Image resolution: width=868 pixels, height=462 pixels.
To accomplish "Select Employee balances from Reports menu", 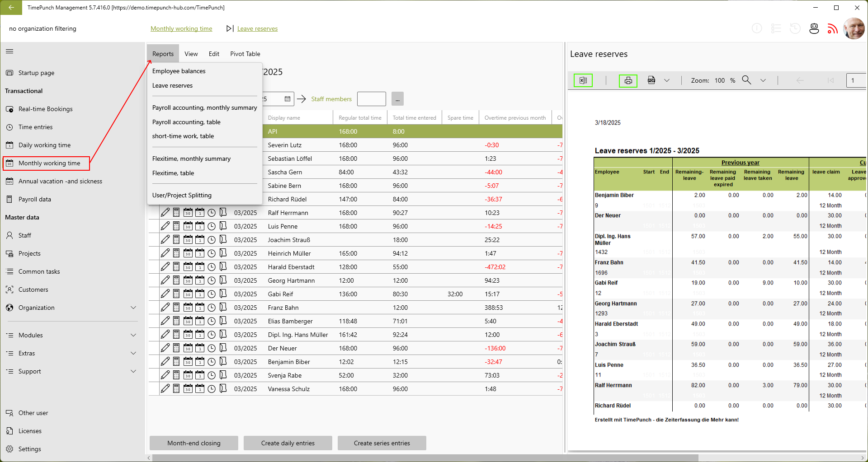I will 179,71.
